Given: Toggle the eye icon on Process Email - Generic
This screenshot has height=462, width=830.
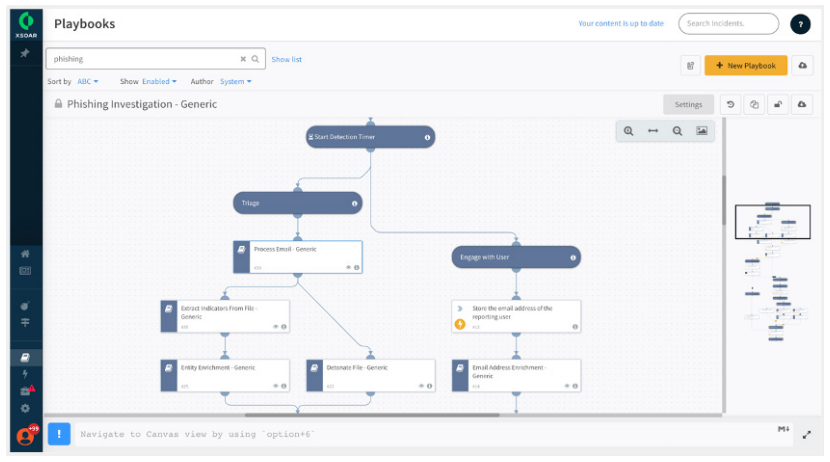Looking at the screenshot, I should point(348,267).
